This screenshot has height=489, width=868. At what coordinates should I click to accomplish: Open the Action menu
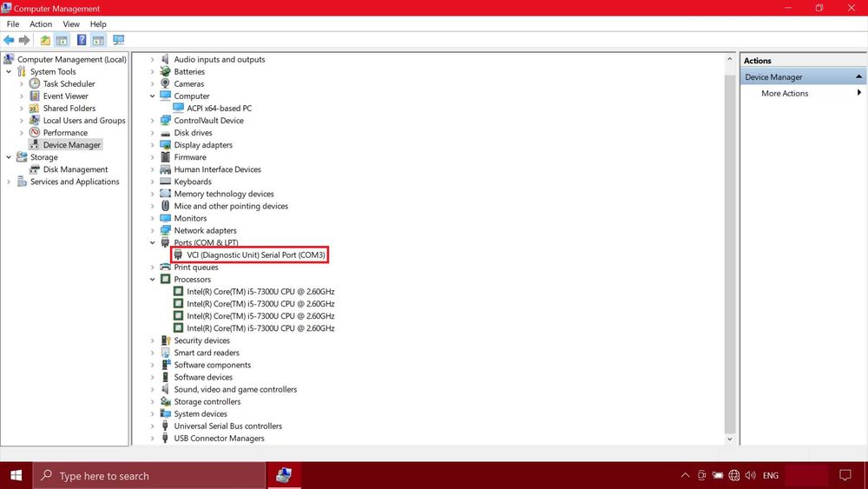coord(41,23)
